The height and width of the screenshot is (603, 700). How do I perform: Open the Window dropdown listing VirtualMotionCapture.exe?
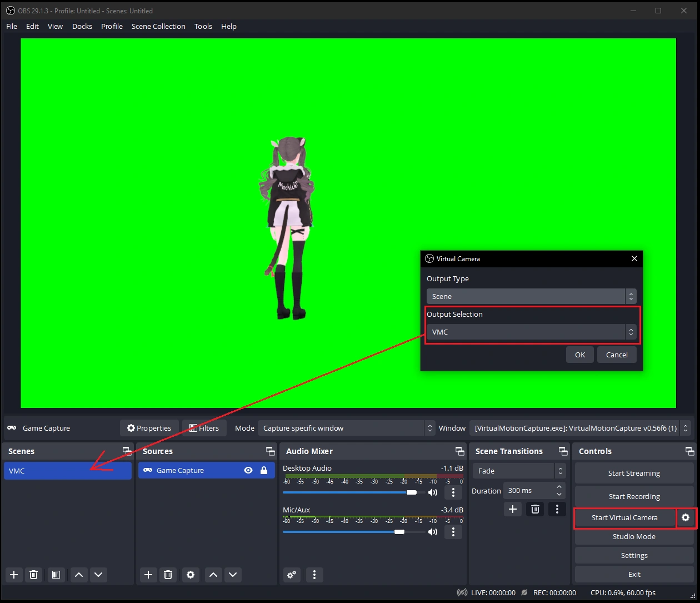pyautogui.click(x=581, y=428)
